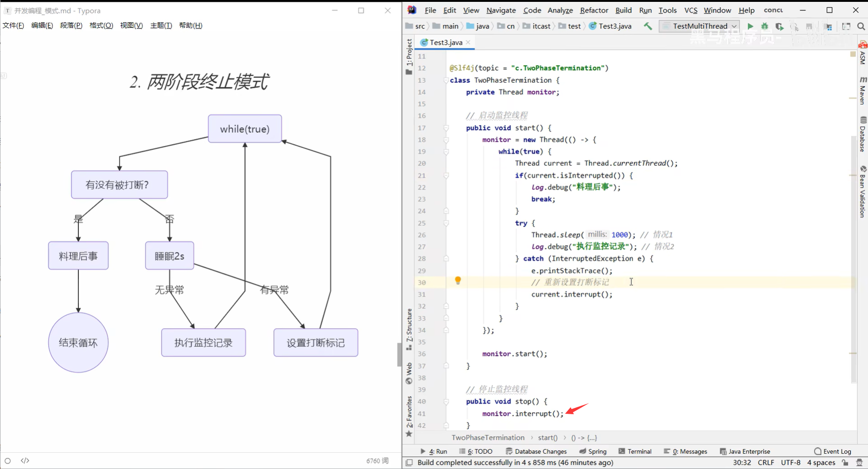The image size is (868, 469).
Task: Open the Maven tool window
Action: [x=862, y=91]
